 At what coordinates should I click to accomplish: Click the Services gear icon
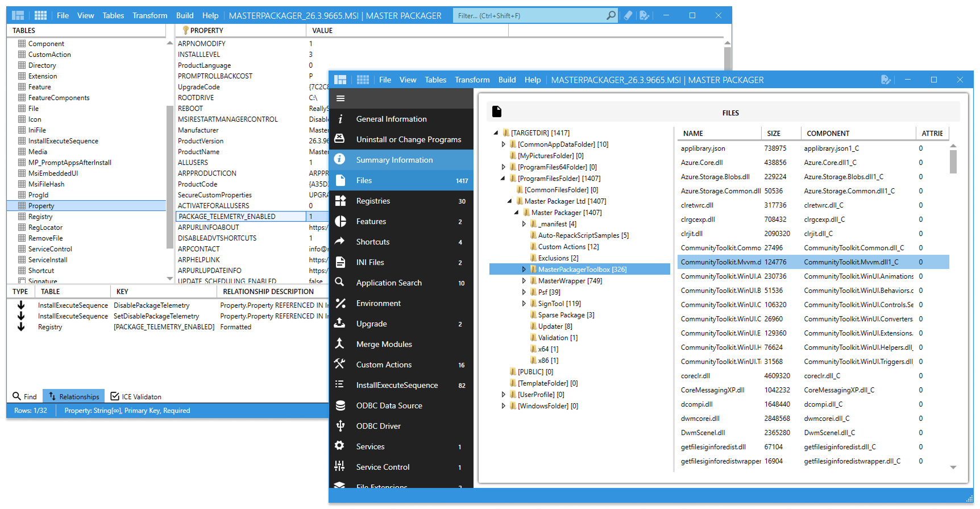(x=340, y=446)
